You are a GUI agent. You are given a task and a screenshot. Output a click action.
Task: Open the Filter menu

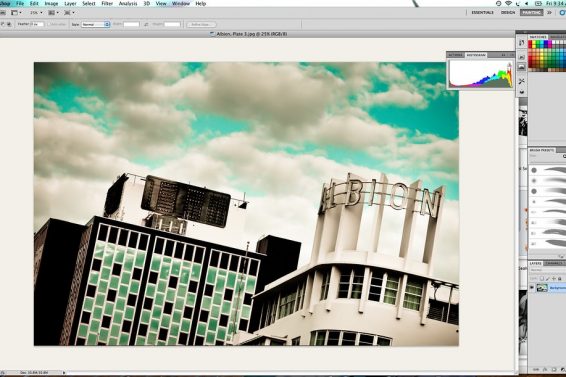pos(107,4)
